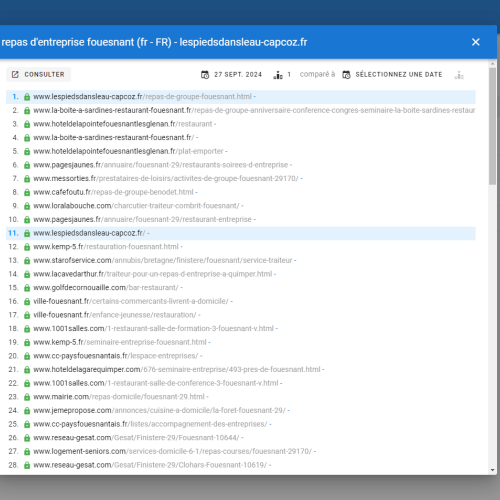Viewport: 500px width, 500px height.
Task: Open result 7 messorties.fr link
Action: coord(166,179)
